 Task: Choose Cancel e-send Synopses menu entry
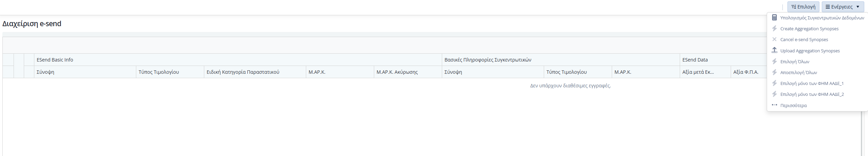(804, 40)
